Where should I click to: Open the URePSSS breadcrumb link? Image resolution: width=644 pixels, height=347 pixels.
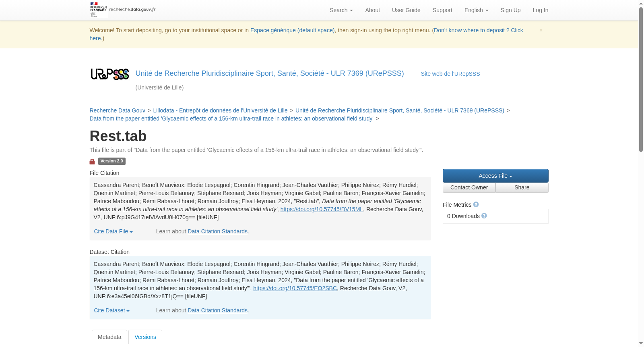(400, 110)
